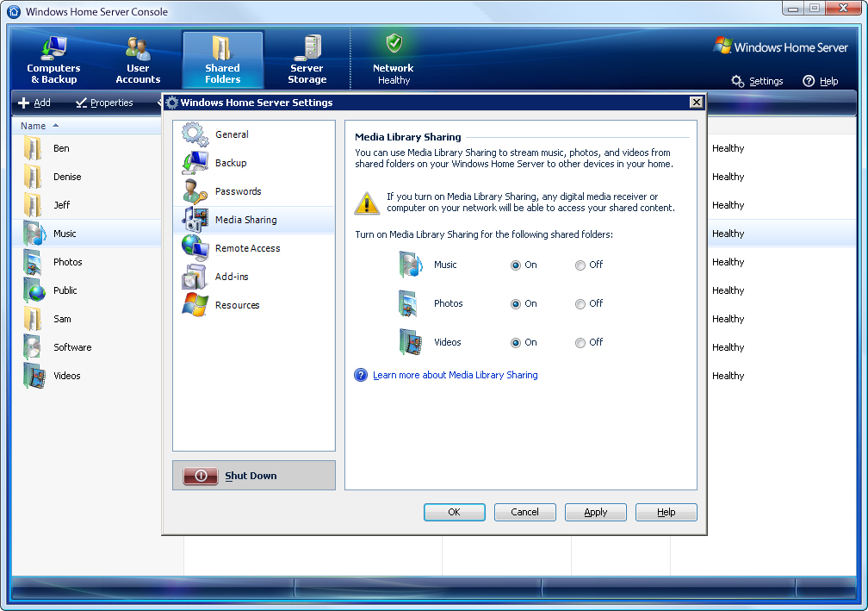Select the Ben folder icon
Viewport: 868px width, 611px height.
(33, 148)
